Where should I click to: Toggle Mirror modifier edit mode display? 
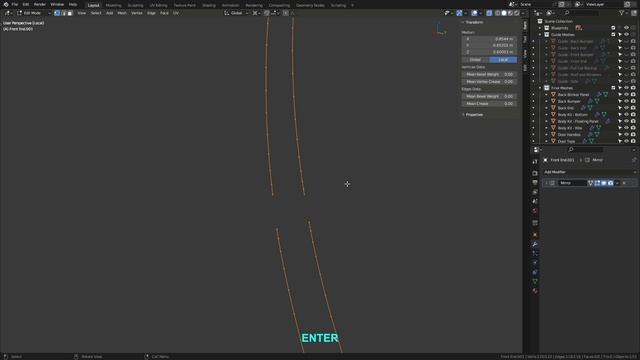coord(597,183)
